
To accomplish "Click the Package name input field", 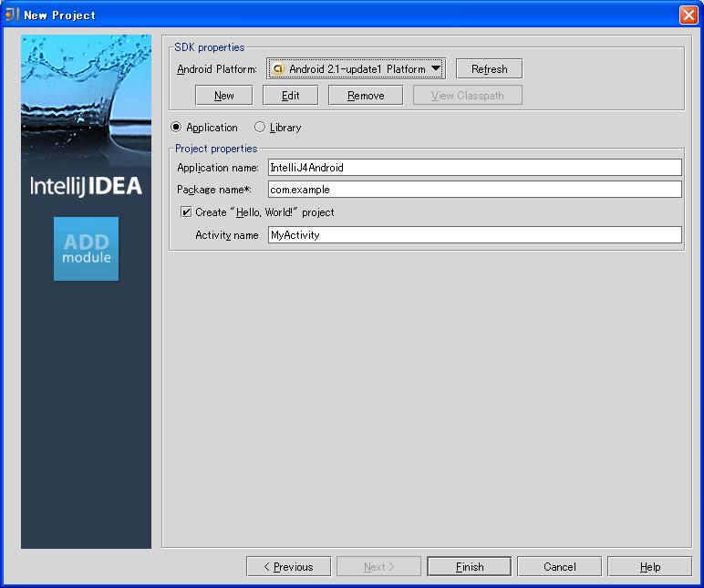I will pos(474,190).
